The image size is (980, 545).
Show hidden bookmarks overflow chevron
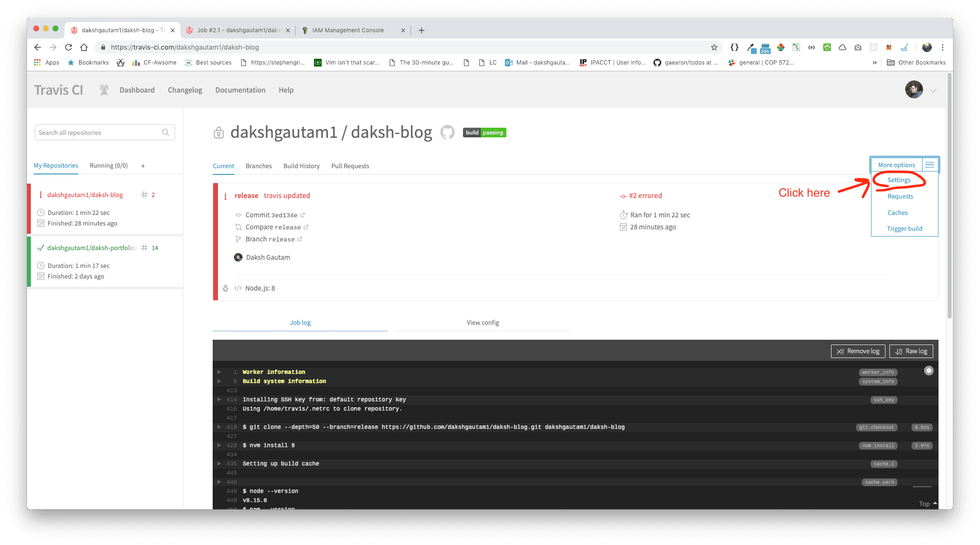[x=874, y=63]
